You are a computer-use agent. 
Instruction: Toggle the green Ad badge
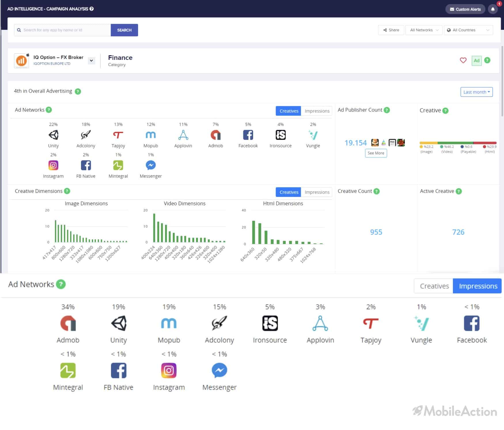pos(477,60)
